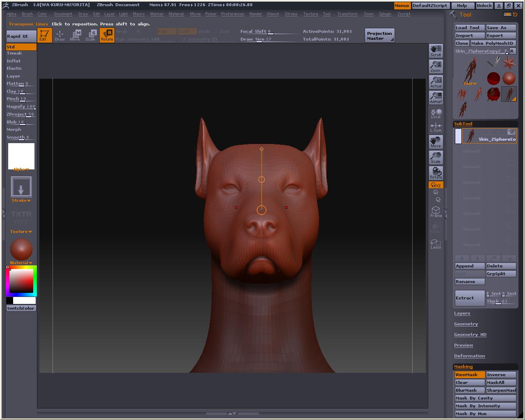Toggle L.Sym local symmetry
This screenshot has height=420, width=525.
[x=436, y=128]
